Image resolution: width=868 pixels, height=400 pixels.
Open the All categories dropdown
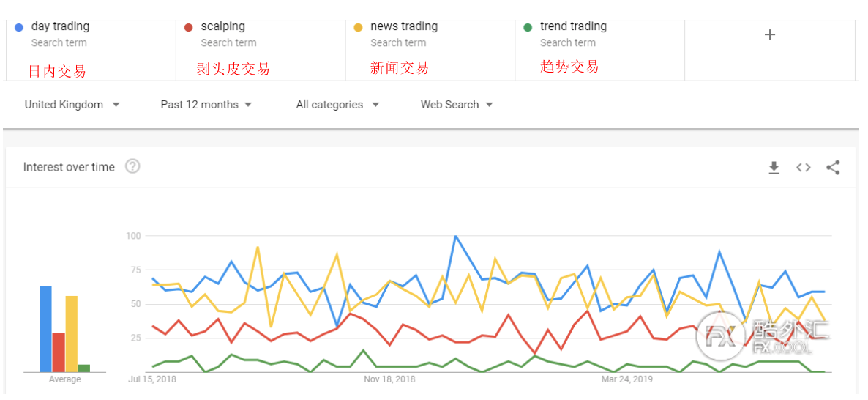pos(337,105)
